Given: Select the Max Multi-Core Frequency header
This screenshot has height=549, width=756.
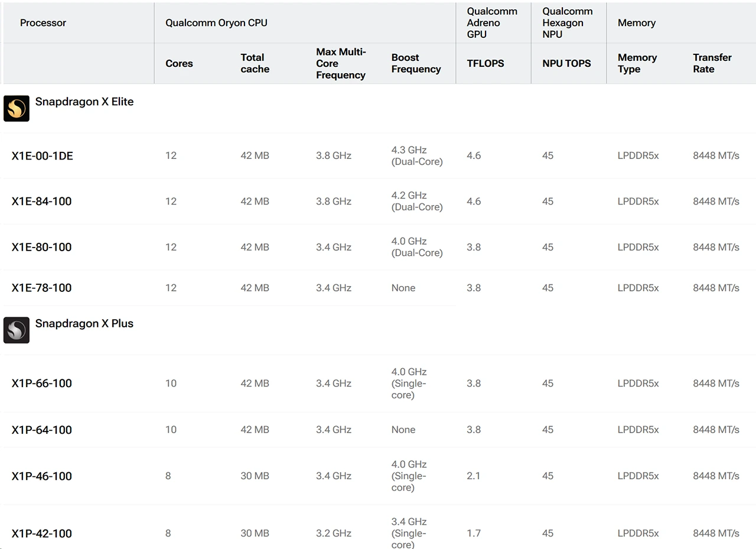Looking at the screenshot, I should pyautogui.click(x=341, y=63).
